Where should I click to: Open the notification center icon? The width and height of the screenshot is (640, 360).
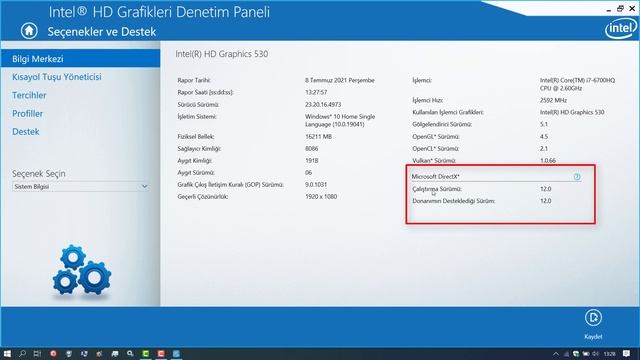[627, 353]
